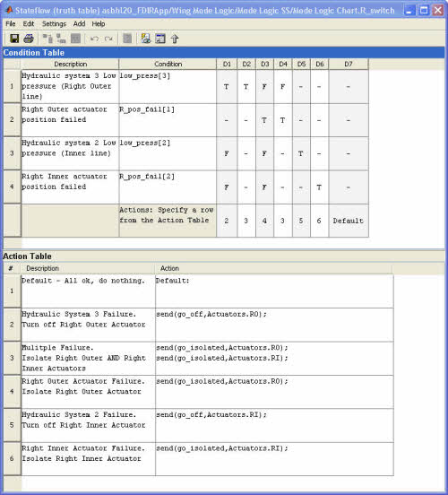Image resolution: width=448 pixels, height=495 pixels.
Task: Click the Undo arrow icon
Action: pos(94,39)
